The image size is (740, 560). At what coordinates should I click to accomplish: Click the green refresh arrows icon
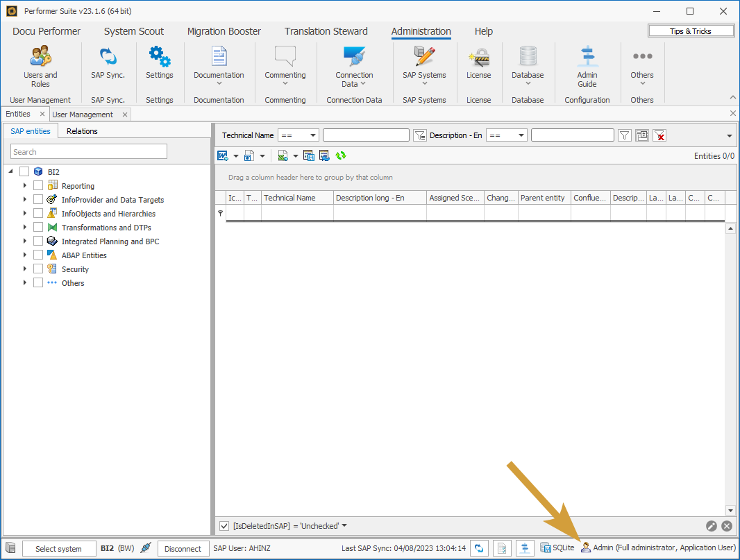[x=341, y=156]
